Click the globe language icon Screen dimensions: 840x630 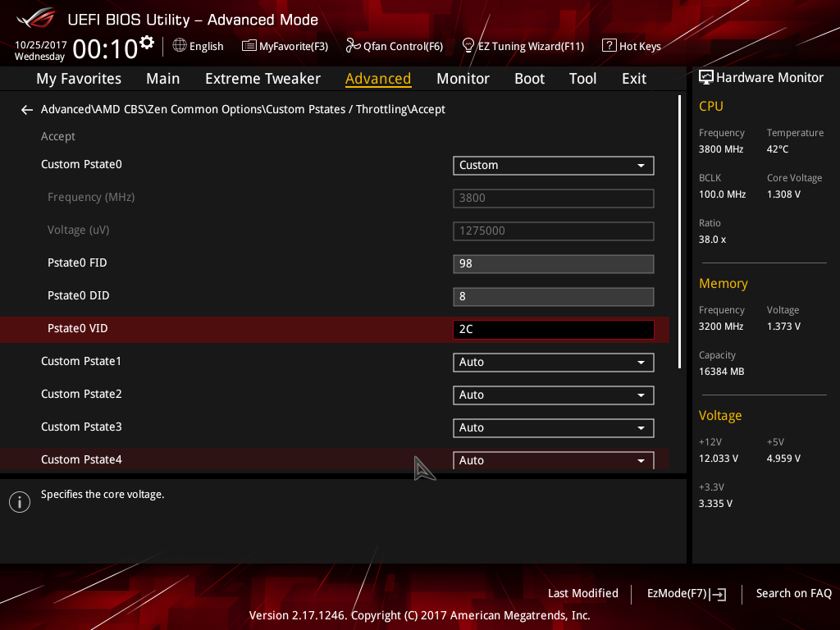click(x=180, y=46)
